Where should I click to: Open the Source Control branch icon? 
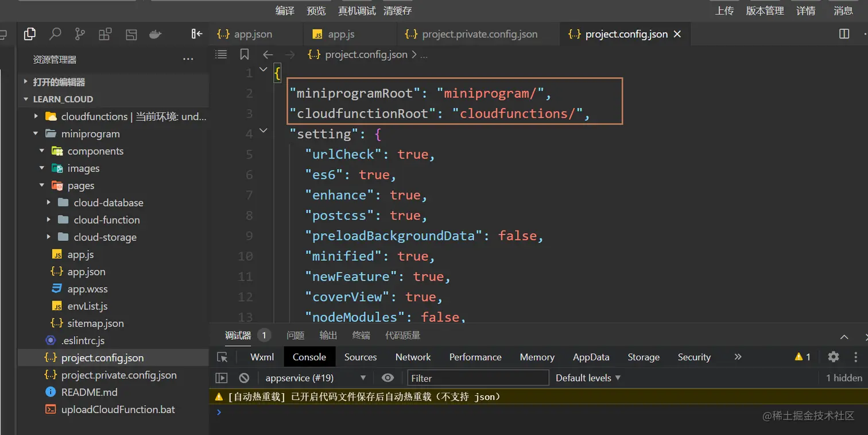click(80, 34)
